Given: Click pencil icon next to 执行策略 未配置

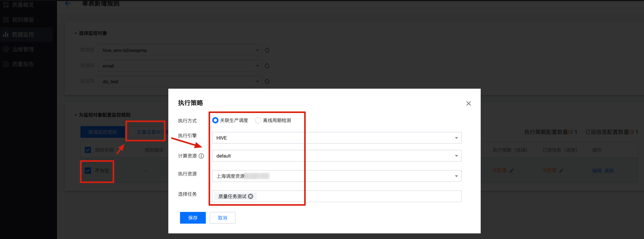Looking at the screenshot, I should (512, 170).
